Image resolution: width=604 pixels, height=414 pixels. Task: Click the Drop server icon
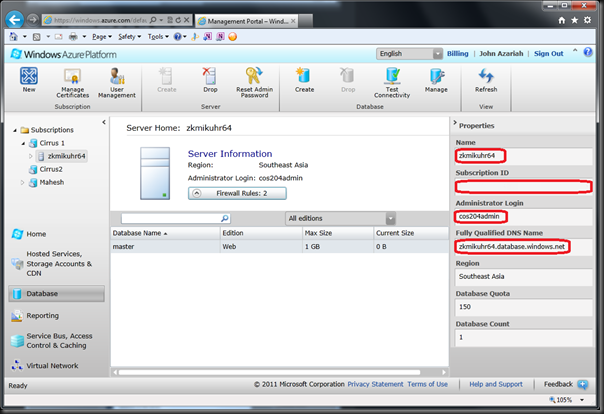tap(210, 76)
